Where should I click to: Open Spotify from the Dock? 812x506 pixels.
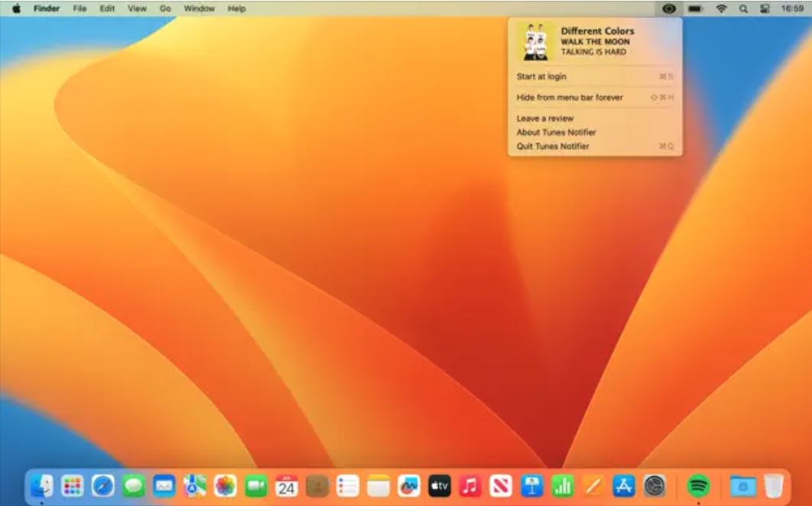(x=698, y=485)
